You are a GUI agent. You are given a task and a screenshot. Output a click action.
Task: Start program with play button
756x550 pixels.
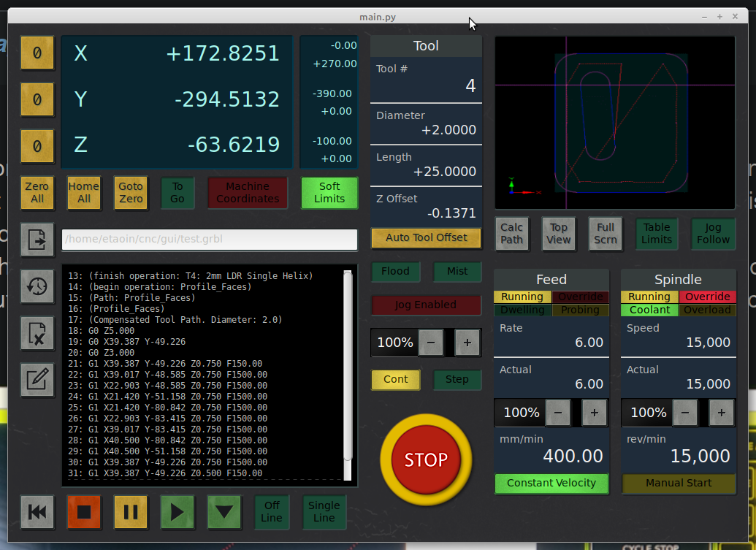(177, 512)
